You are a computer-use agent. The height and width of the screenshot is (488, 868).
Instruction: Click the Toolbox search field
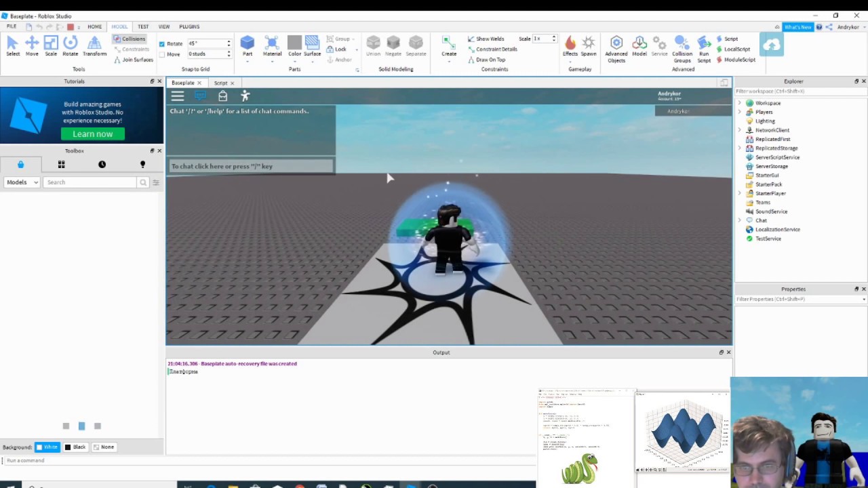click(90, 182)
